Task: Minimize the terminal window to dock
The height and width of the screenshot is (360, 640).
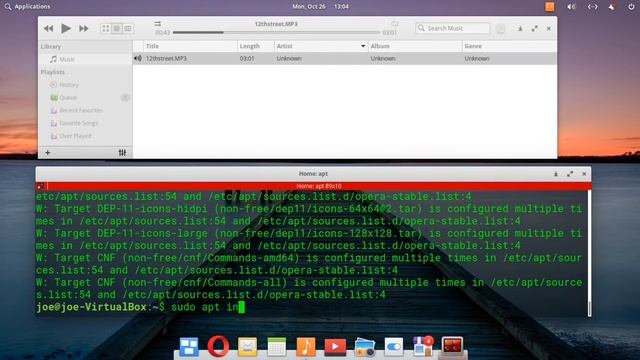Action: pyautogui.click(x=556, y=174)
